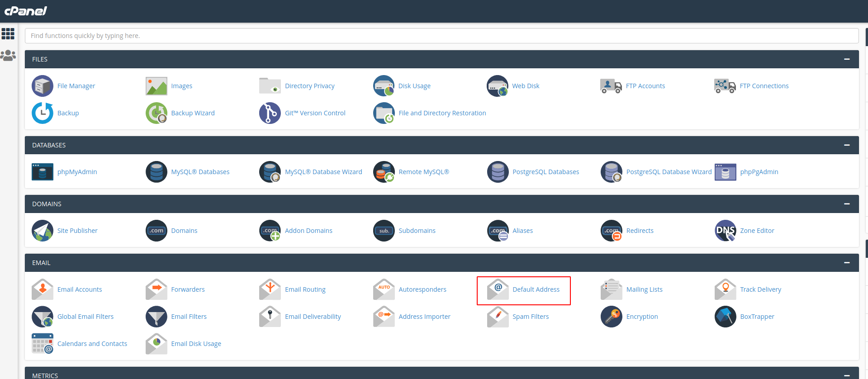
Task: Click the Calendars and Contacts icon
Action: [43, 344]
